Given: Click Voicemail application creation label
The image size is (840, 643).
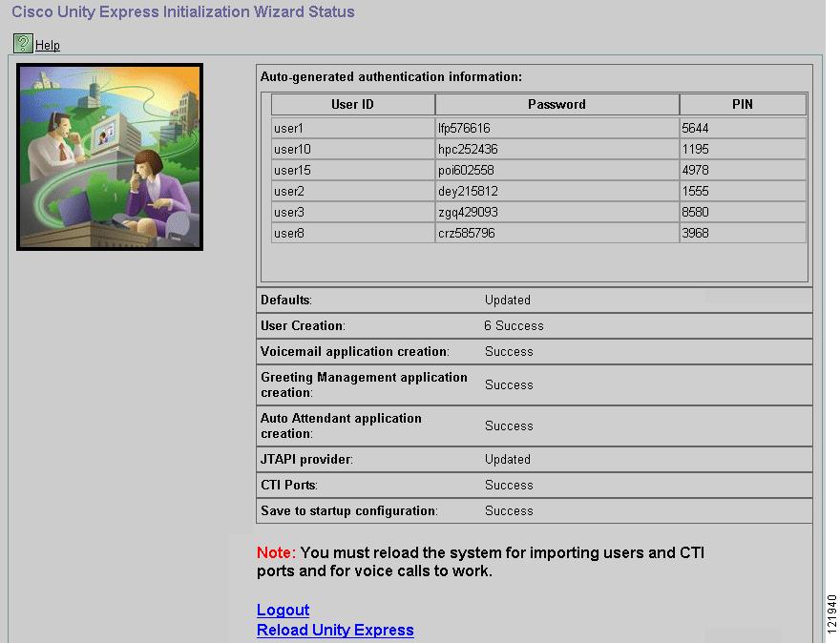Looking at the screenshot, I should (355, 351).
